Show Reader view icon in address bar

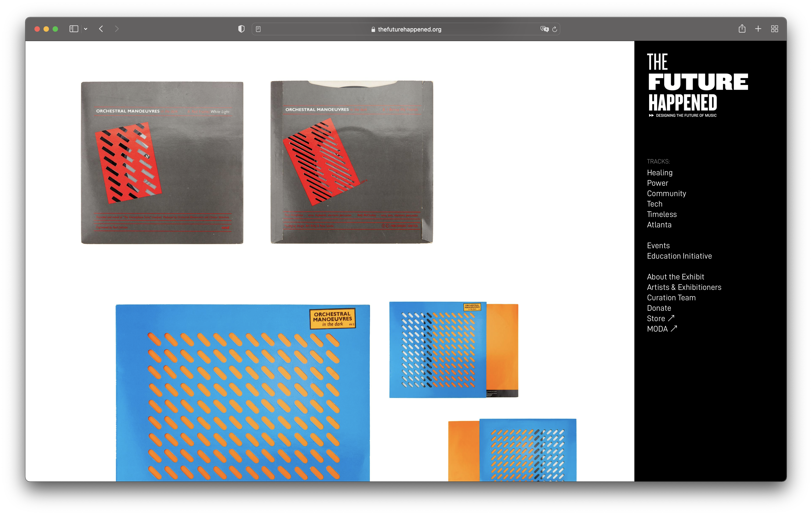pyautogui.click(x=258, y=29)
